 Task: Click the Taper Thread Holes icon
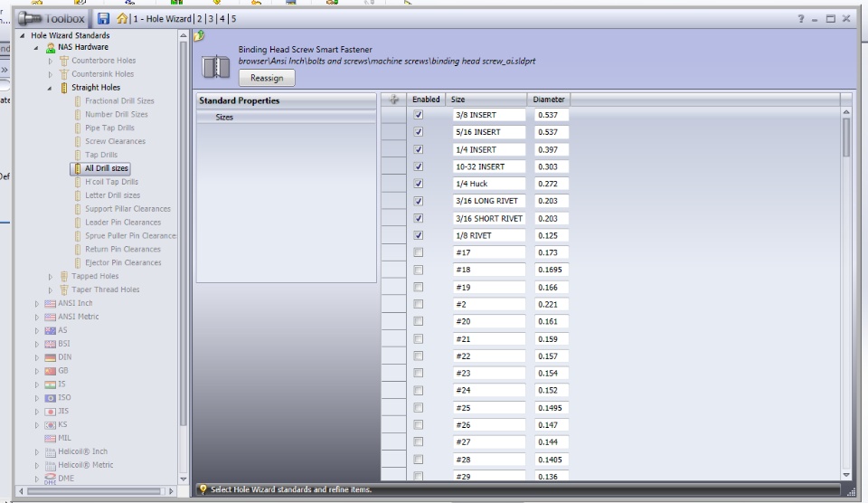pyautogui.click(x=64, y=289)
